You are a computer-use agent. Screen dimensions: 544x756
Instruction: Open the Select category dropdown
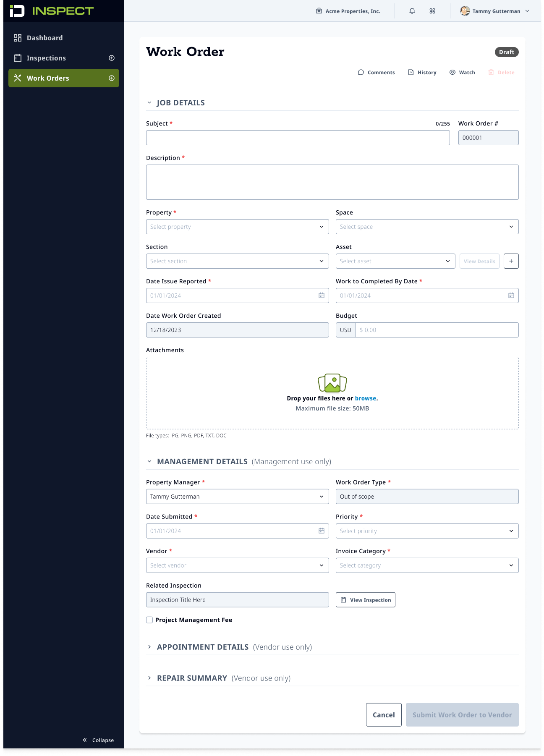coord(427,565)
